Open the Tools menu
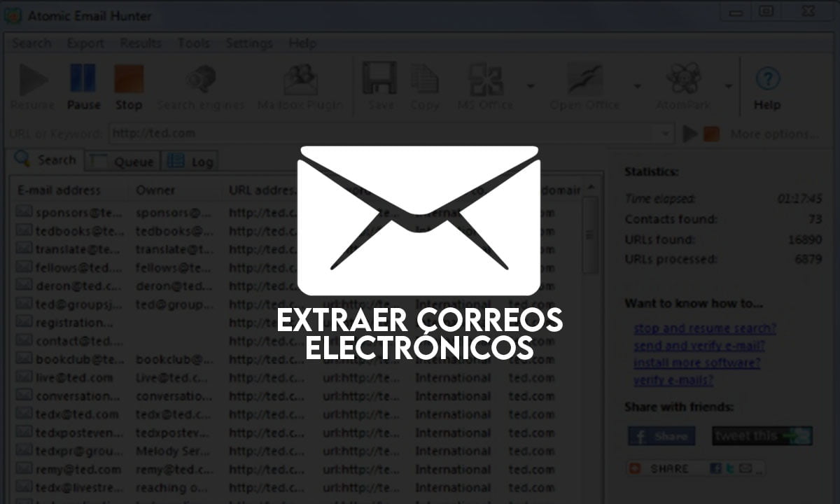 193,43
